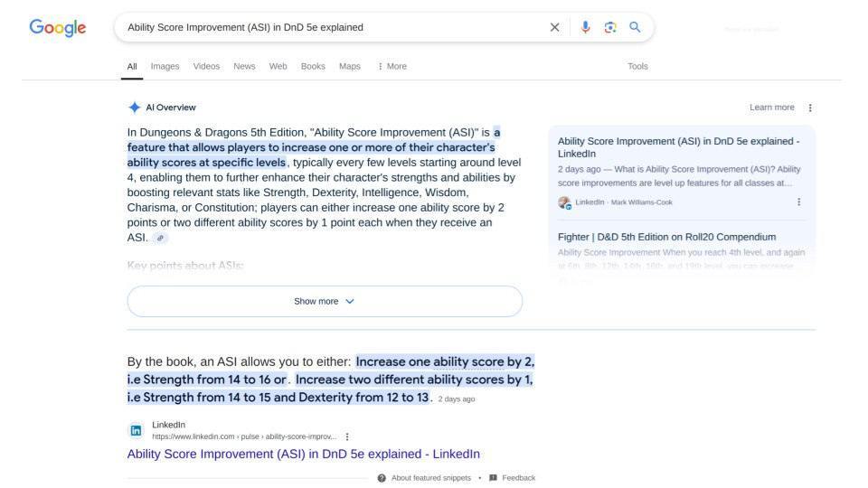The image size is (868, 488).
Task: Click the LinkedIn favicon in result
Action: [x=136, y=430]
